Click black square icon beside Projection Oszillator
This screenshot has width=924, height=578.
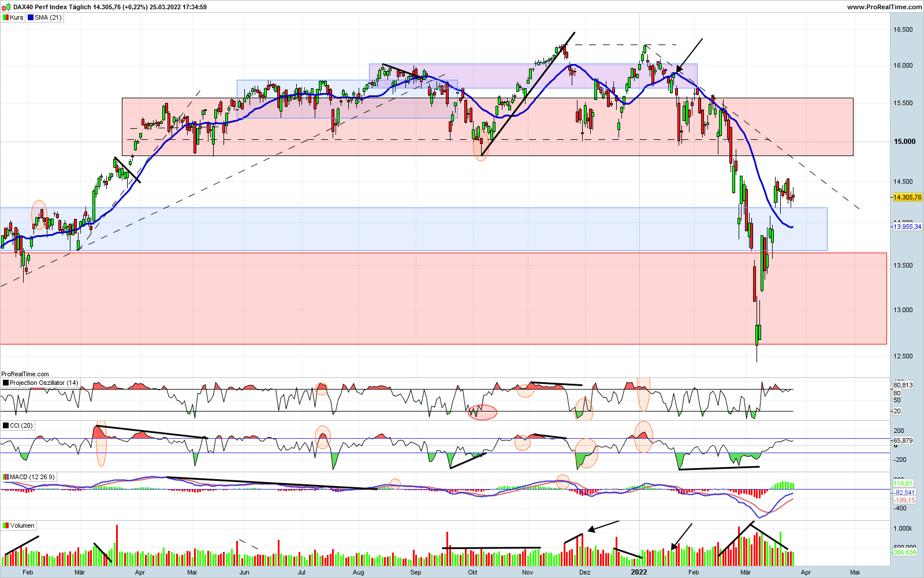tap(6, 383)
